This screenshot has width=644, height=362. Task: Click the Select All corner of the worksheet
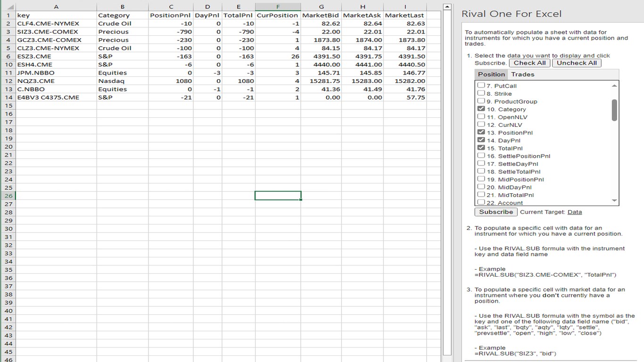(x=8, y=7)
